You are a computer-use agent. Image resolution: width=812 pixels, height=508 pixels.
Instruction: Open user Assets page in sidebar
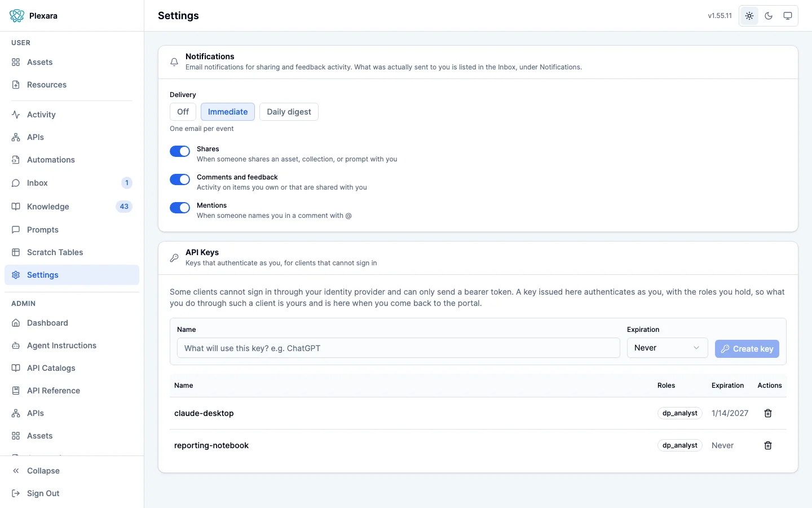(72, 62)
